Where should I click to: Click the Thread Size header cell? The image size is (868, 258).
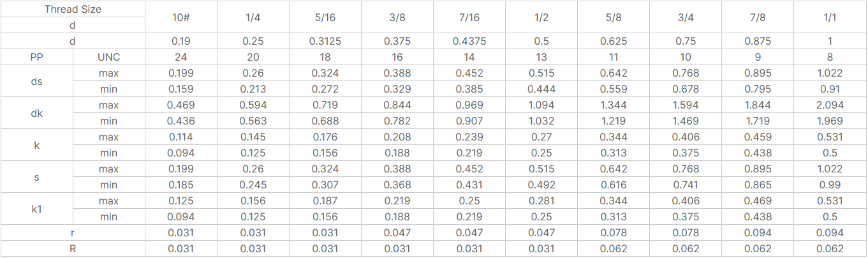[x=73, y=10]
